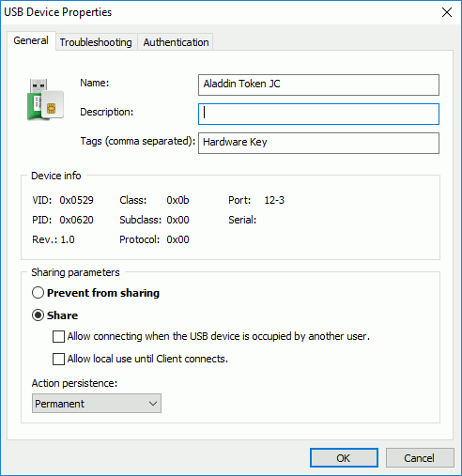
Task: Click the Name: label
Action: [x=95, y=83]
